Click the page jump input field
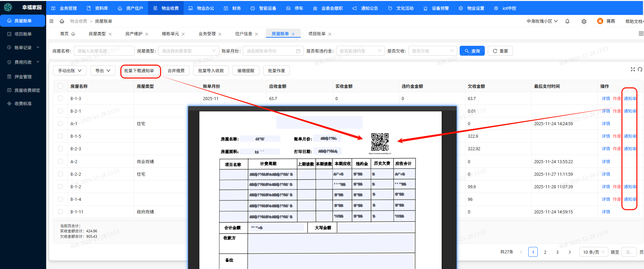 [x=629, y=252]
